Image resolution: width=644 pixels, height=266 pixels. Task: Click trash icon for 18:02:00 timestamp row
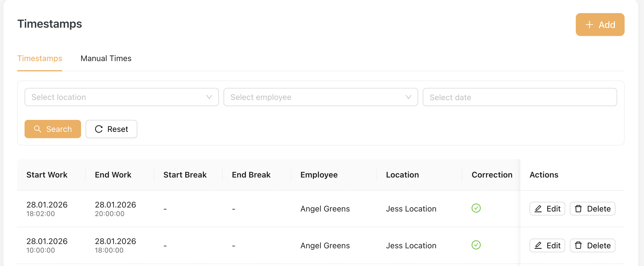tap(578, 209)
